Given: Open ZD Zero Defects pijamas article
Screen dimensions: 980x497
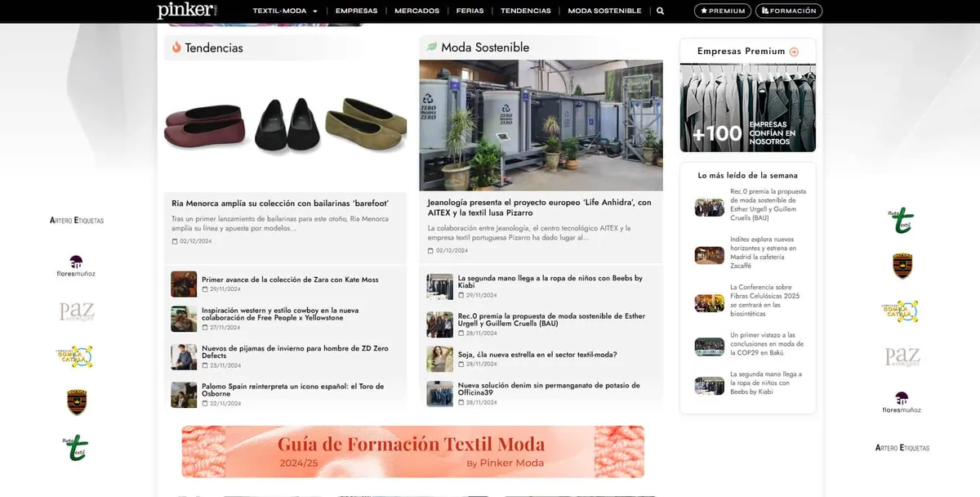Looking at the screenshot, I should pos(295,351).
